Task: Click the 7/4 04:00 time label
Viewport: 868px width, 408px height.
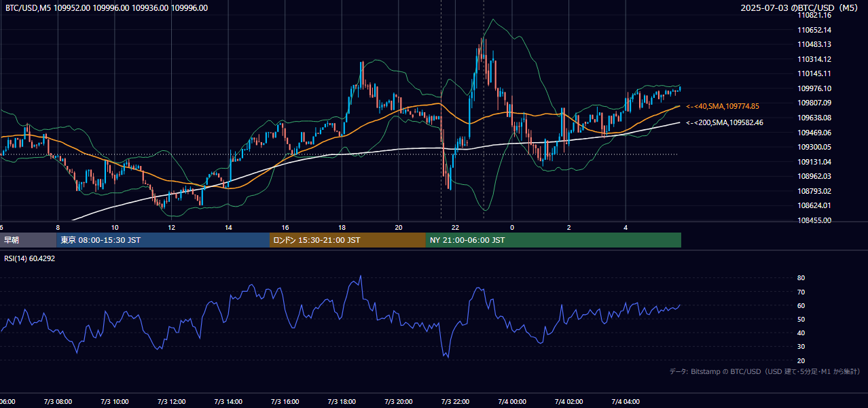Action: pyautogui.click(x=626, y=402)
